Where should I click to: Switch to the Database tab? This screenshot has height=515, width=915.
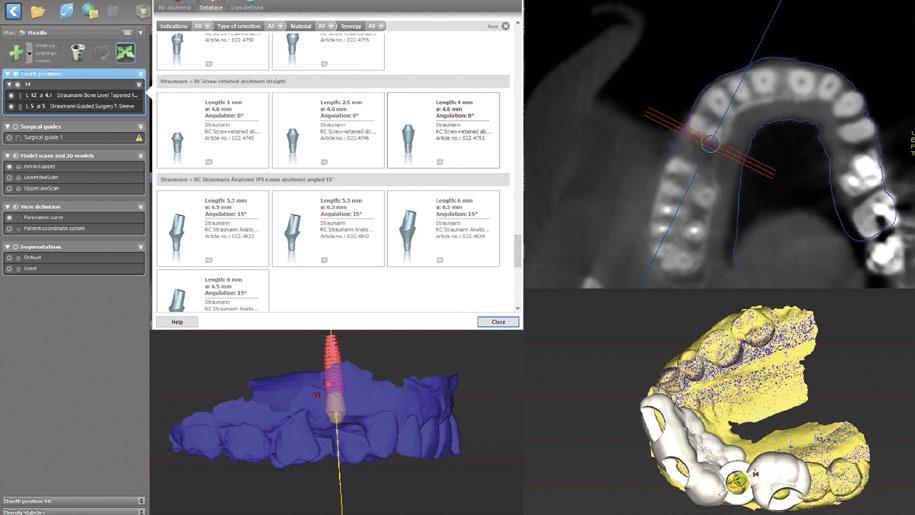211,8
